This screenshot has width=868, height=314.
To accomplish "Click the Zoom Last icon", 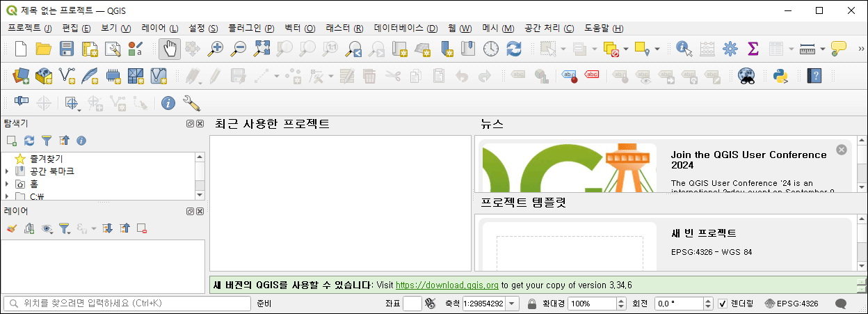I will pyautogui.click(x=354, y=49).
